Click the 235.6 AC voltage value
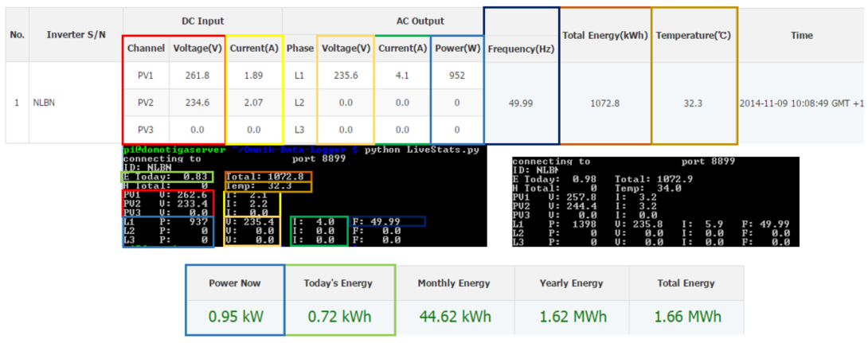Viewport: 868px width, 343px height. (346, 76)
